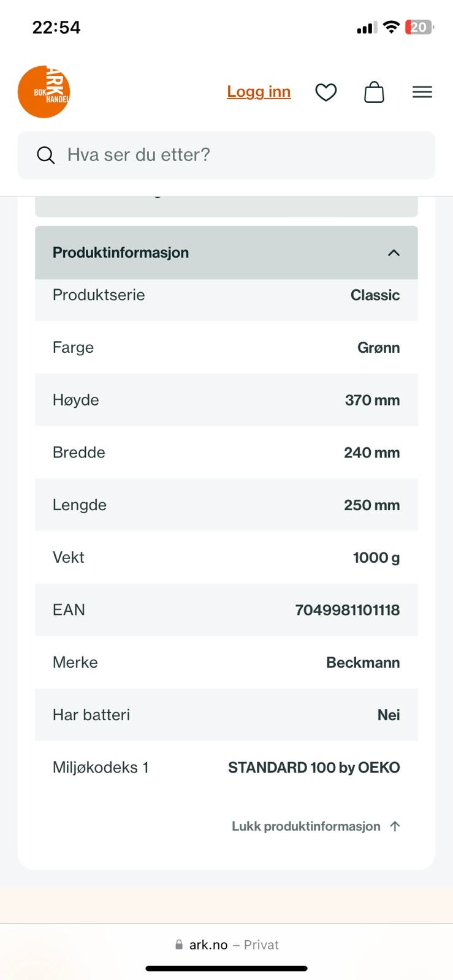
Task: Open the hamburger menu
Action: [422, 92]
